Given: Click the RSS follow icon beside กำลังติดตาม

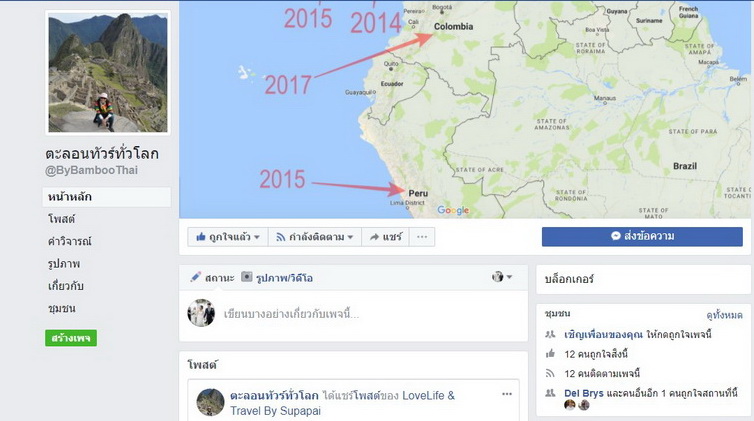Looking at the screenshot, I should click(280, 237).
